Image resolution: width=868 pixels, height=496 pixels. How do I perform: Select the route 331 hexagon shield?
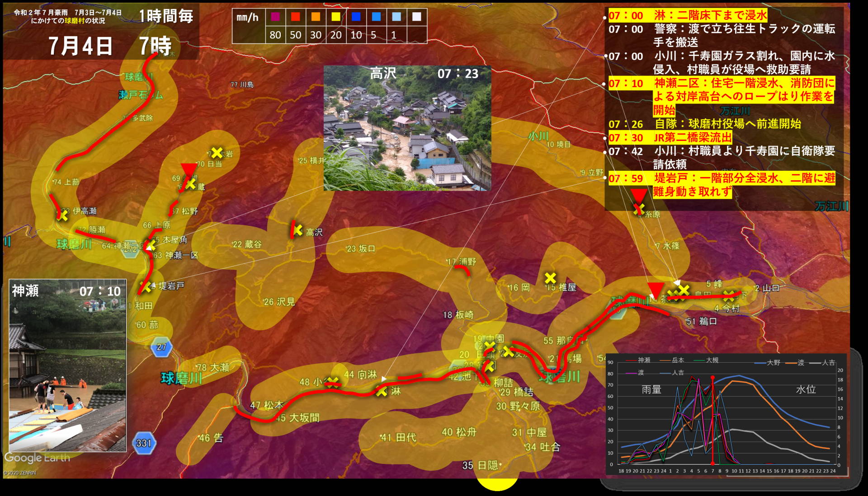coord(144,443)
